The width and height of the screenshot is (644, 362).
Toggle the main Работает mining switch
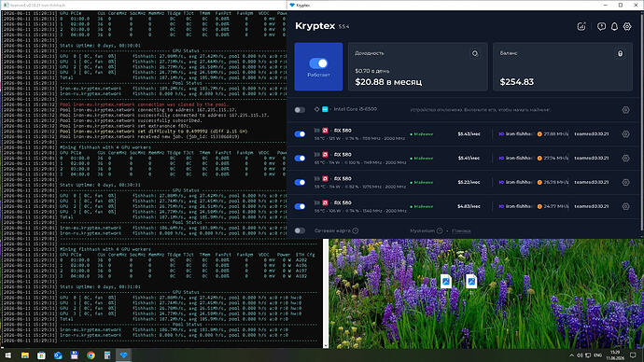[x=318, y=63]
